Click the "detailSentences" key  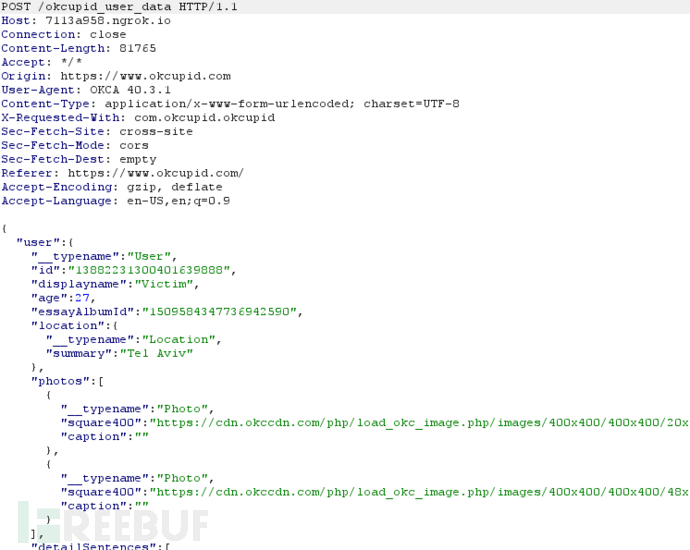pyautogui.click(x=93, y=546)
